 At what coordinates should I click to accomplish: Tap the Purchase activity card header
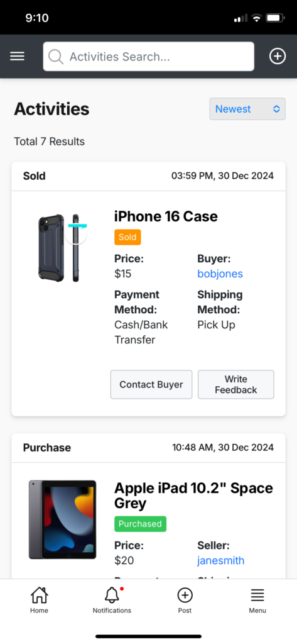click(x=148, y=448)
